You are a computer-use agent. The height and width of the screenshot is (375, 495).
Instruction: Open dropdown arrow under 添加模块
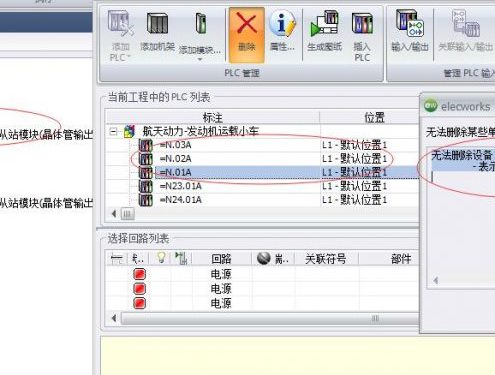[200, 60]
